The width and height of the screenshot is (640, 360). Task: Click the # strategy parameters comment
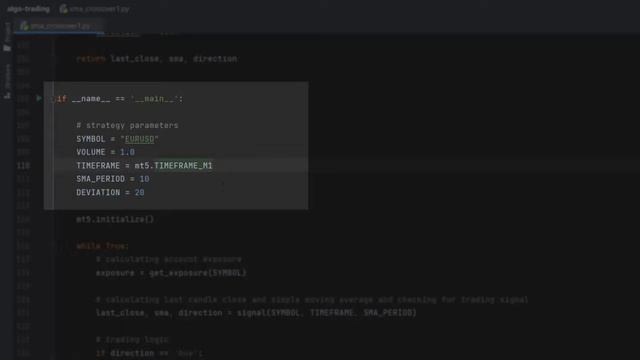pos(127,125)
